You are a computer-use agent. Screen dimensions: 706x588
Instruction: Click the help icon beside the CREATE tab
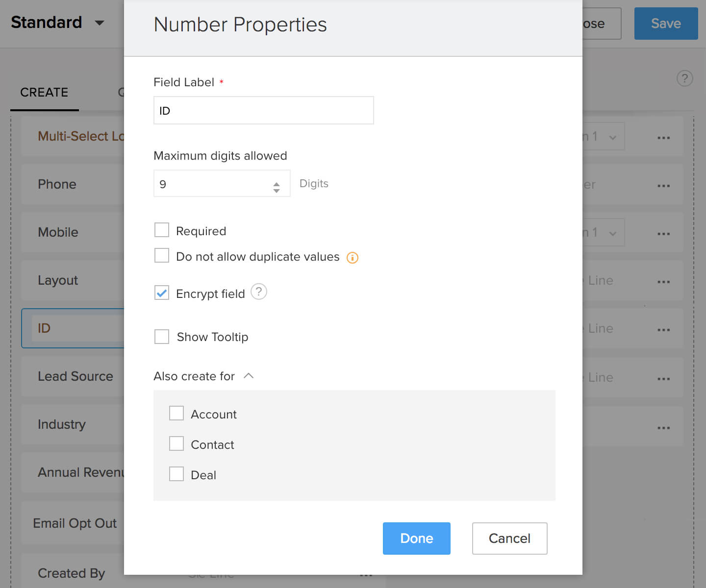pyautogui.click(x=684, y=78)
